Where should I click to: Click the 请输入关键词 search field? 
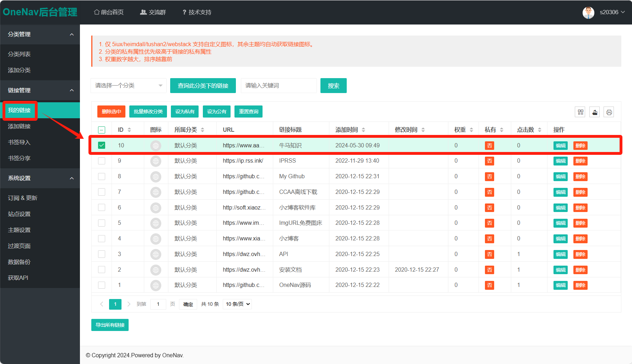pos(279,86)
